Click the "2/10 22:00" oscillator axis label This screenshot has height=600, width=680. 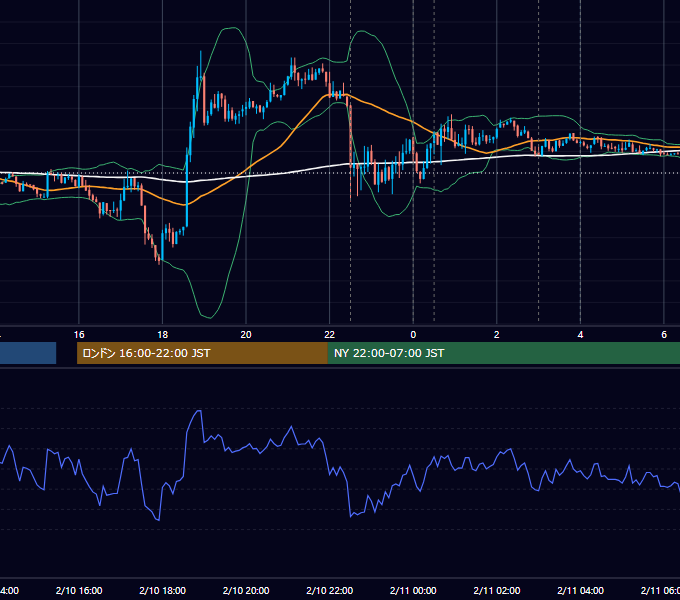(x=330, y=590)
